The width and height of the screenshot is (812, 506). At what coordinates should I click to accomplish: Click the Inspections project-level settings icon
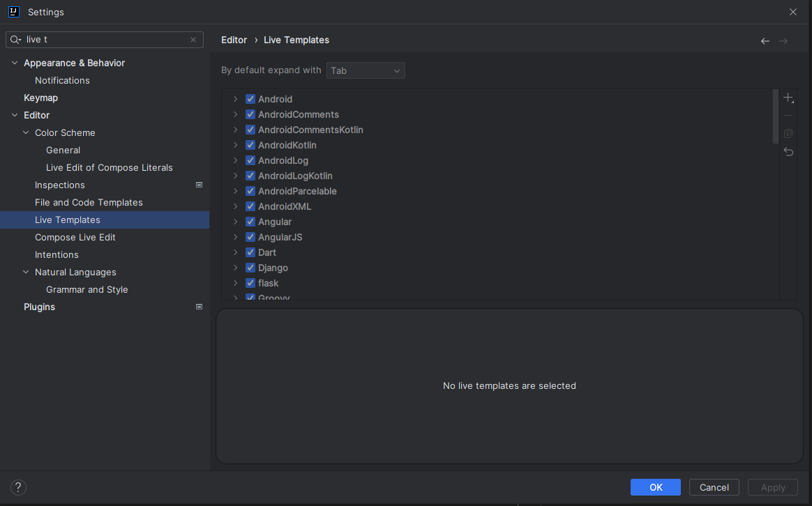point(199,185)
